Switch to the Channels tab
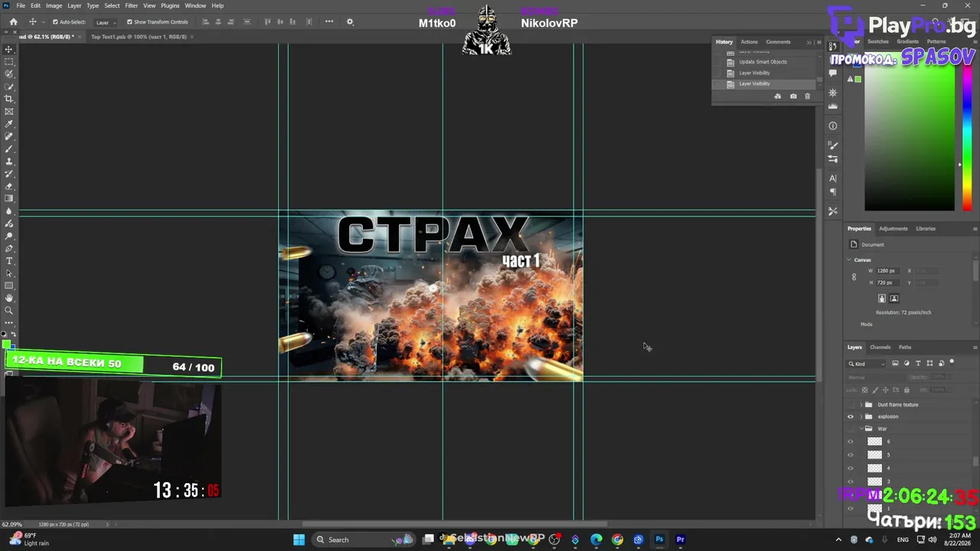Viewport: 980px width, 551px height. pyautogui.click(x=880, y=347)
